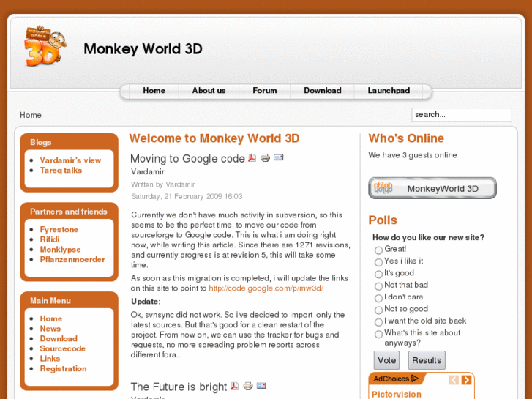This screenshot has height=399, width=532.
Task: Select I don't care poll option
Action: click(378, 298)
